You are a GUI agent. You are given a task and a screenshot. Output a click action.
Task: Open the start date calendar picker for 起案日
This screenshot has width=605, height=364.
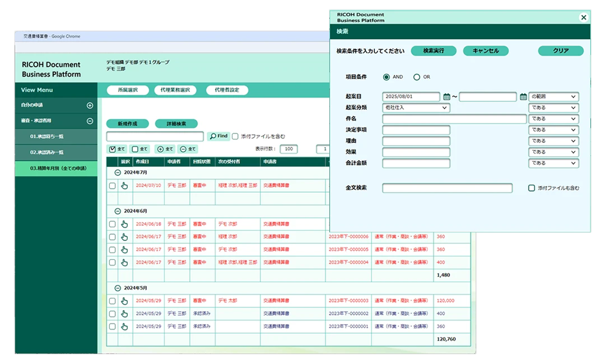point(446,97)
